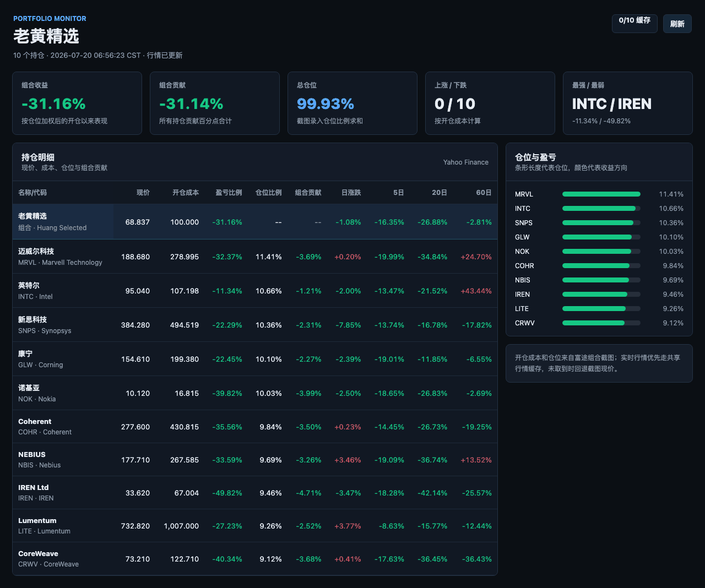Select the CoreWeave row name in the table
This screenshot has width=705, height=588.
click(x=38, y=554)
